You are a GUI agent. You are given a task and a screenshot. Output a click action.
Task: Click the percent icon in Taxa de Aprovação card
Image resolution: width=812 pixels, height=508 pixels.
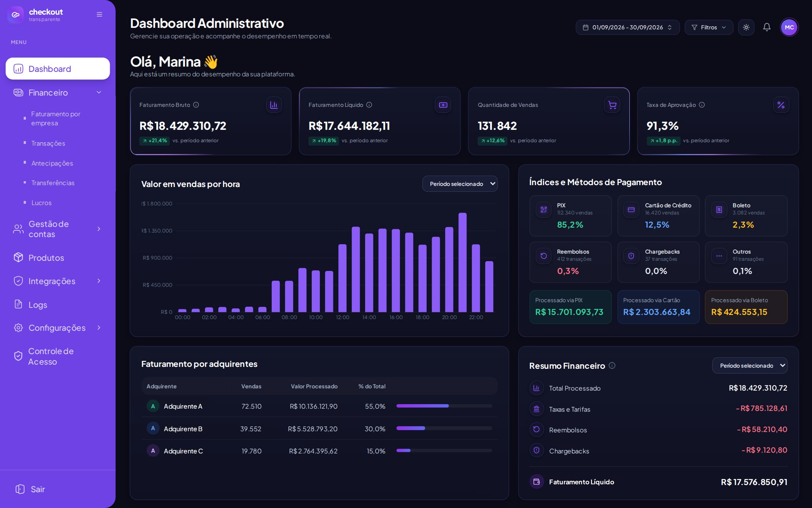tap(781, 105)
